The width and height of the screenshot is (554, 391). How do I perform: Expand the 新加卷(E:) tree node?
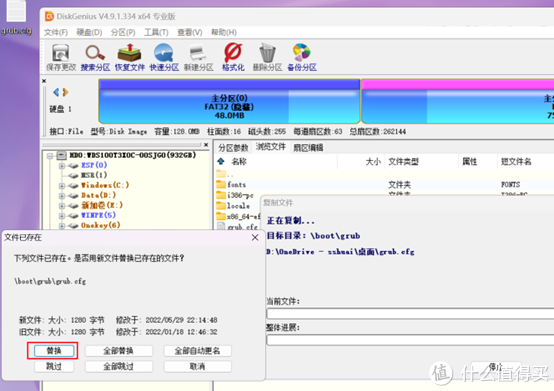click(x=62, y=206)
